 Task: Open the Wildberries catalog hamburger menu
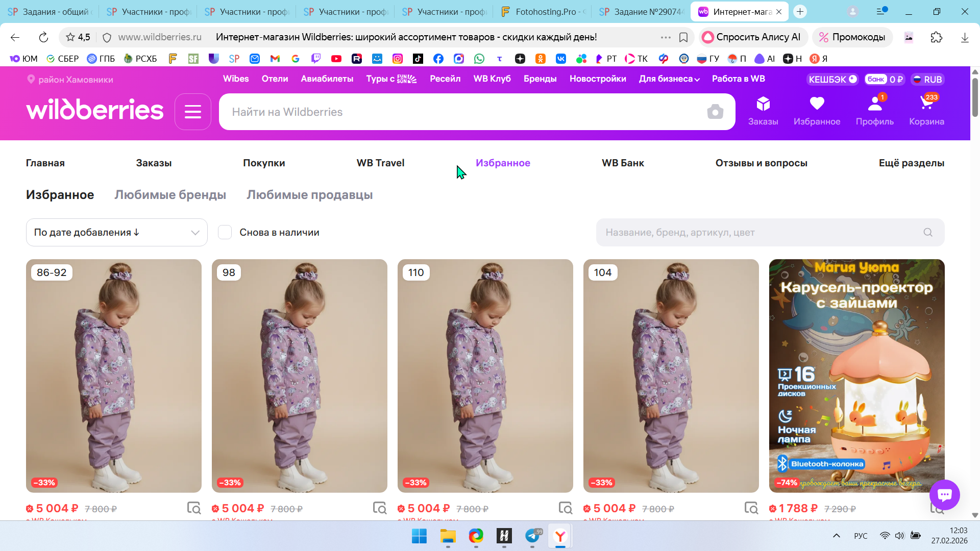[x=192, y=112]
